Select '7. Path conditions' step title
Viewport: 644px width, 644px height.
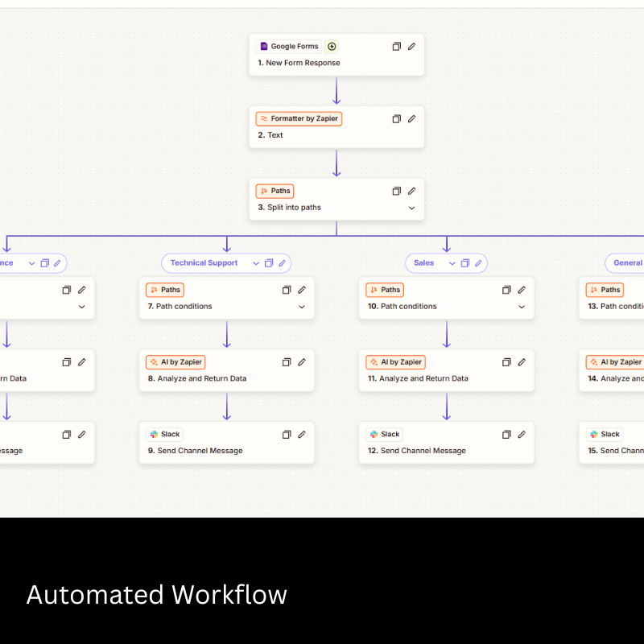pyautogui.click(x=180, y=307)
